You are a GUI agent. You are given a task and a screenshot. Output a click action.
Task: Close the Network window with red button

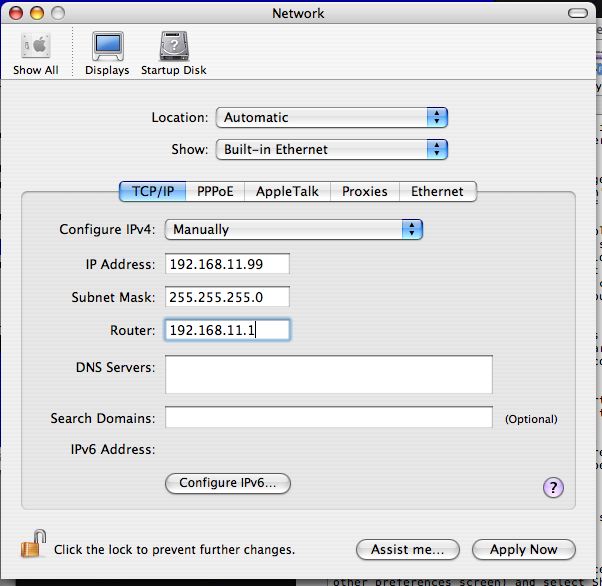(16, 13)
